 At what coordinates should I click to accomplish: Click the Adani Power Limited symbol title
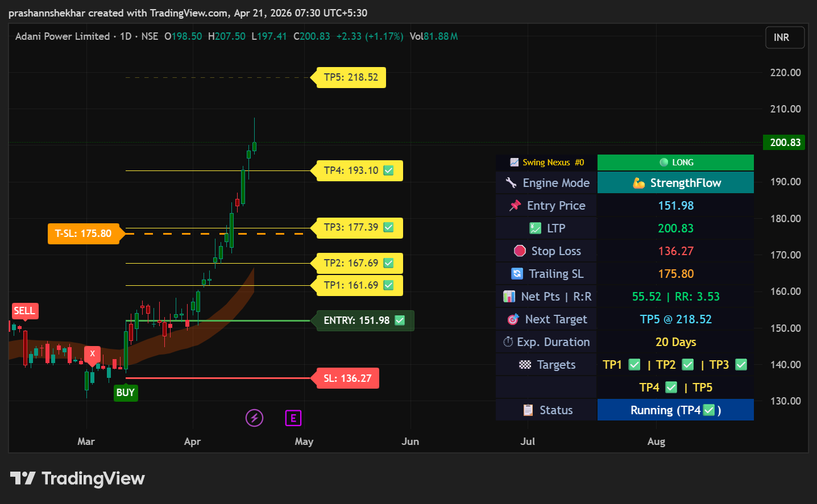[x=63, y=36]
